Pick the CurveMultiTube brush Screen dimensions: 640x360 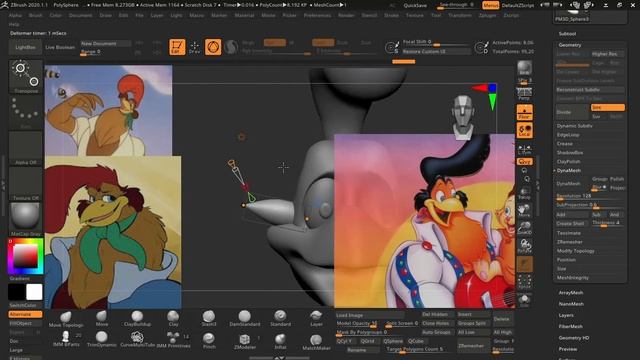coord(137,340)
